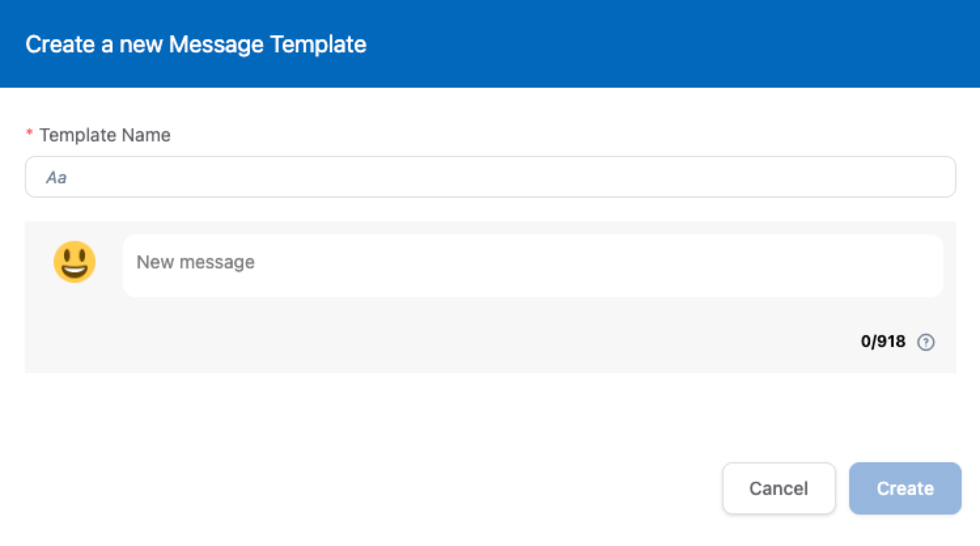The width and height of the screenshot is (980, 546).
Task: Dismiss the dialog with Cancel
Action: [x=779, y=488]
